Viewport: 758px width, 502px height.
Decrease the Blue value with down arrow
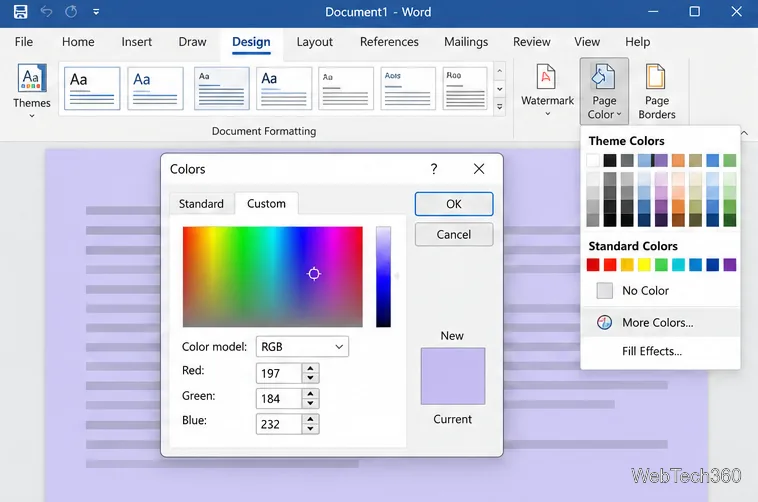click(310, 429)
